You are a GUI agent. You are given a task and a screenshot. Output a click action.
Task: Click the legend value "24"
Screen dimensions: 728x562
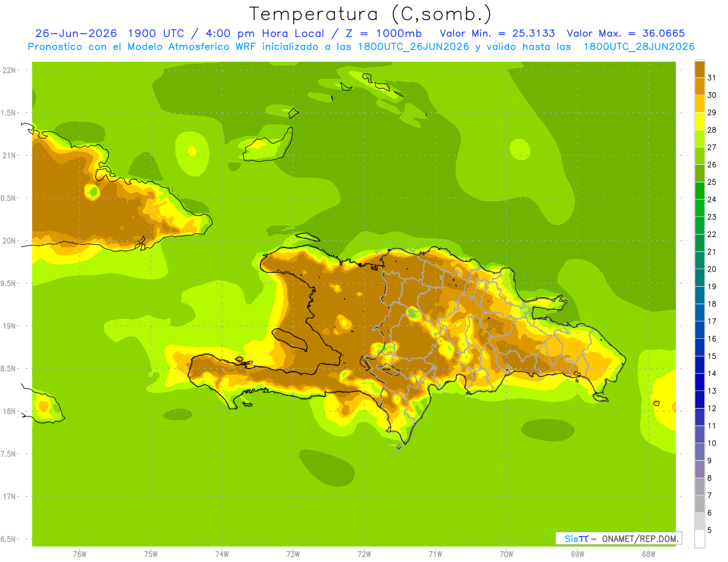(x=712, y=199)
